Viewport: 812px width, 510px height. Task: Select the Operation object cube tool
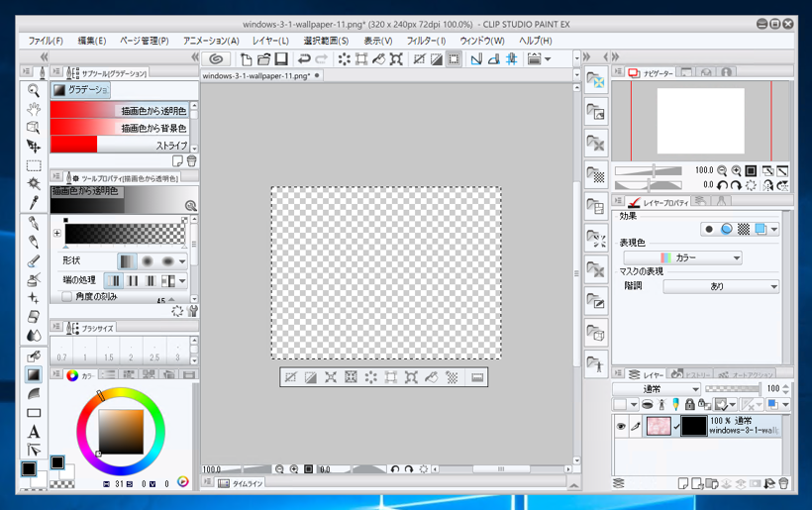(x=34, y=128)
